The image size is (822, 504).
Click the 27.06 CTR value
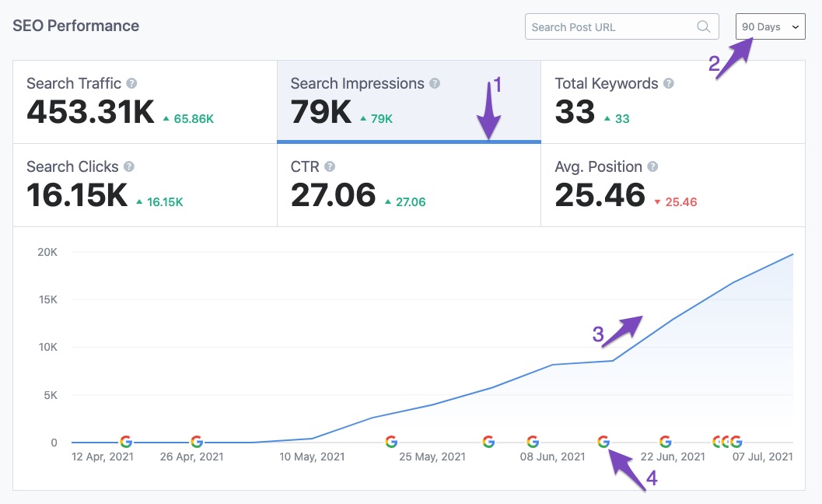tap(334, 195)
